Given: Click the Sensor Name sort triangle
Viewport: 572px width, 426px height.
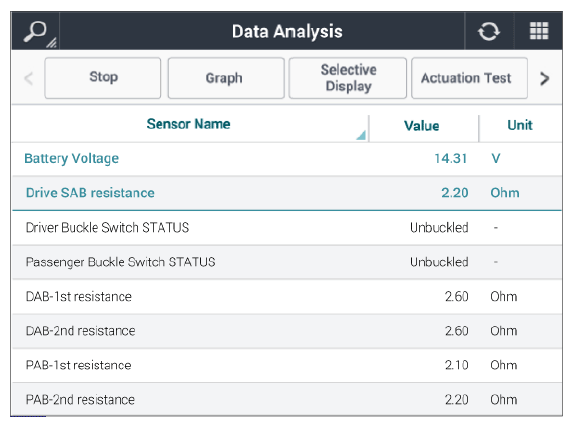Looking at the screenshot, I should (x=361, y=136).
